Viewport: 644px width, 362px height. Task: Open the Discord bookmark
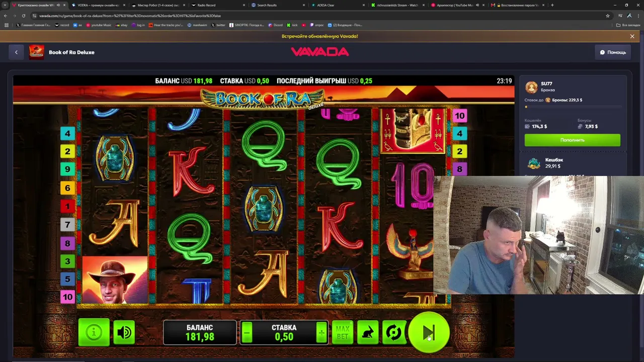(275, 25)
